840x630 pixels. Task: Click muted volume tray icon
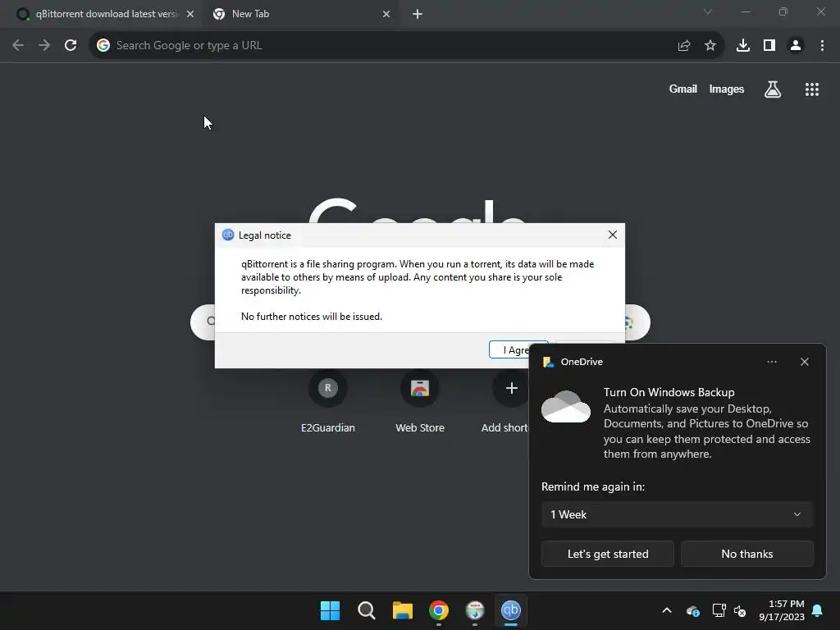pyautogui.click(x=741, y=610)
